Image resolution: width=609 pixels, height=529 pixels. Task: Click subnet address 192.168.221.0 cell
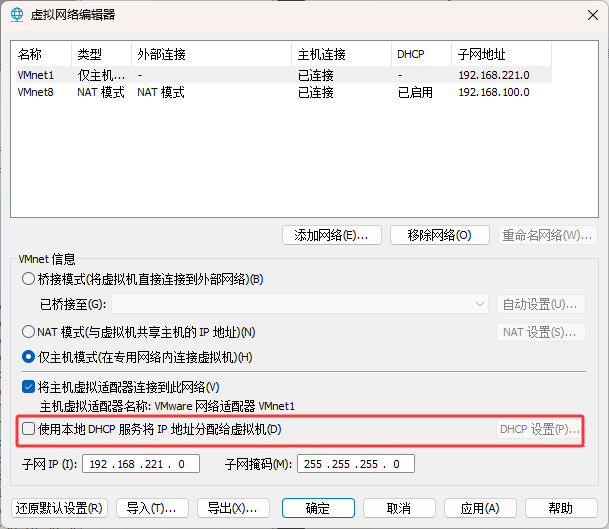[x=494, y=75]
